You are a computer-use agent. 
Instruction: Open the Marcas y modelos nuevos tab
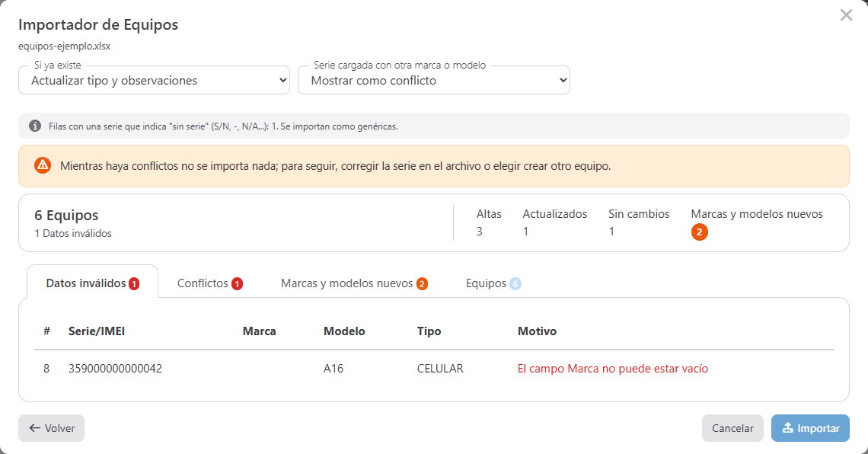(354, 283)
